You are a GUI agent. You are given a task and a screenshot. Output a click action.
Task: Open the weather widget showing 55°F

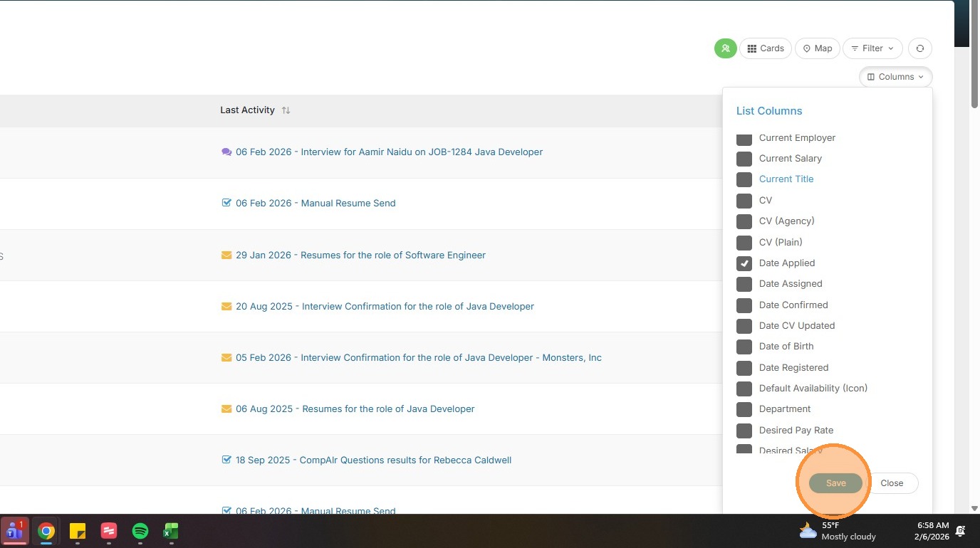(x=838, y=531)
